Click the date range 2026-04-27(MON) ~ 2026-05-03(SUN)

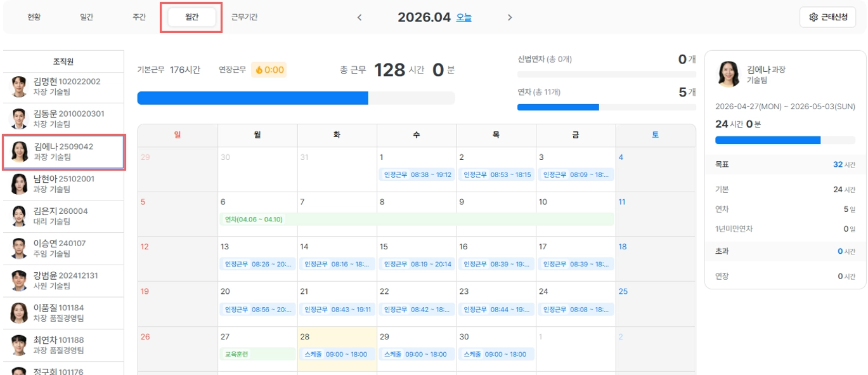click(785, 107)
